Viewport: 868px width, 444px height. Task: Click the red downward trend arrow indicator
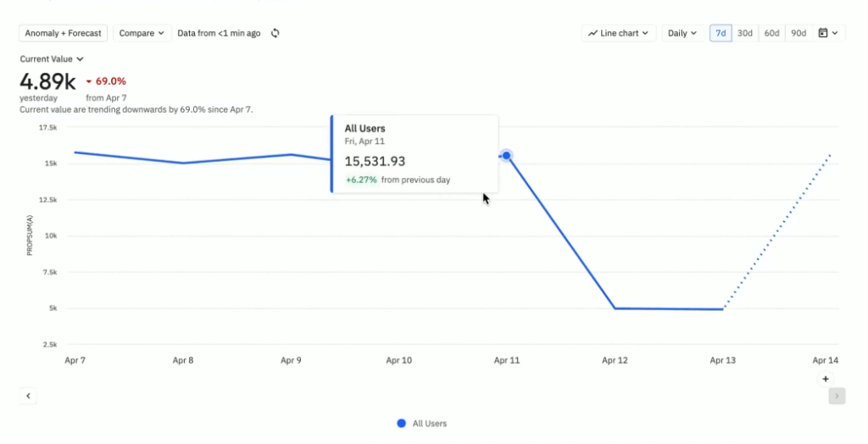89,82
